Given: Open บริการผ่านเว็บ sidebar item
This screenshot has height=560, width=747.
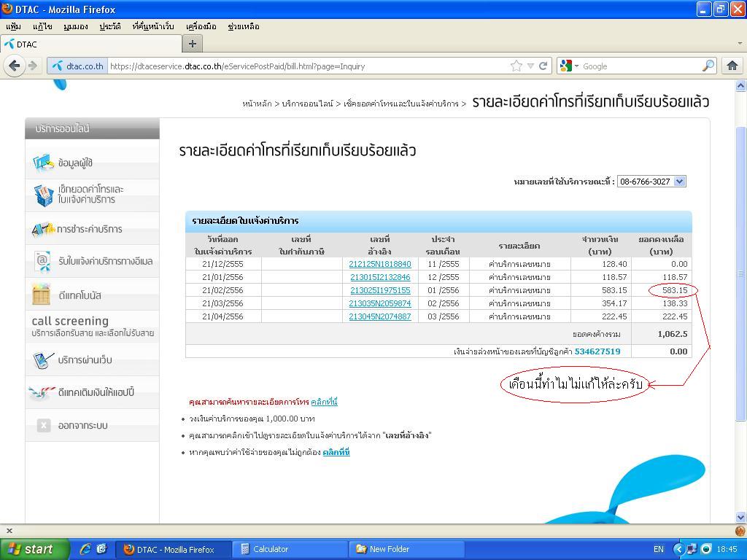Looking at the screenshot, I should (x=92, y=360).
